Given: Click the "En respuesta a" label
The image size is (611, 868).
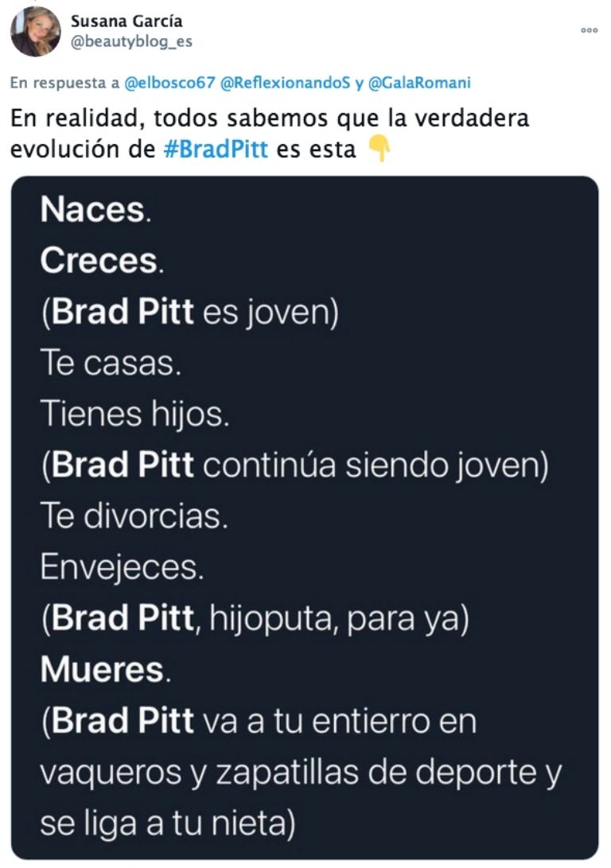Looking at the screenshot, I should [x=60, y=84].
